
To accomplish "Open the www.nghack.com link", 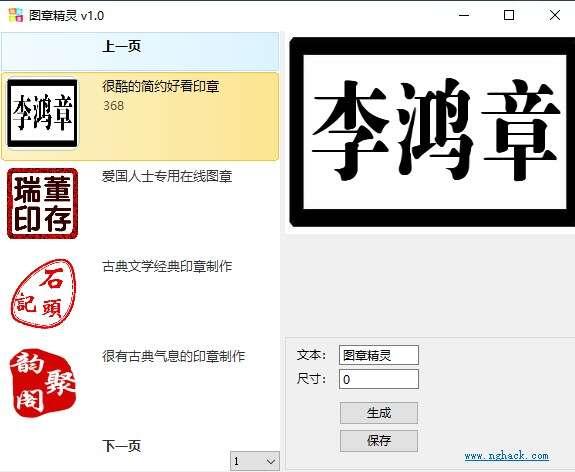I will point(506,456).
